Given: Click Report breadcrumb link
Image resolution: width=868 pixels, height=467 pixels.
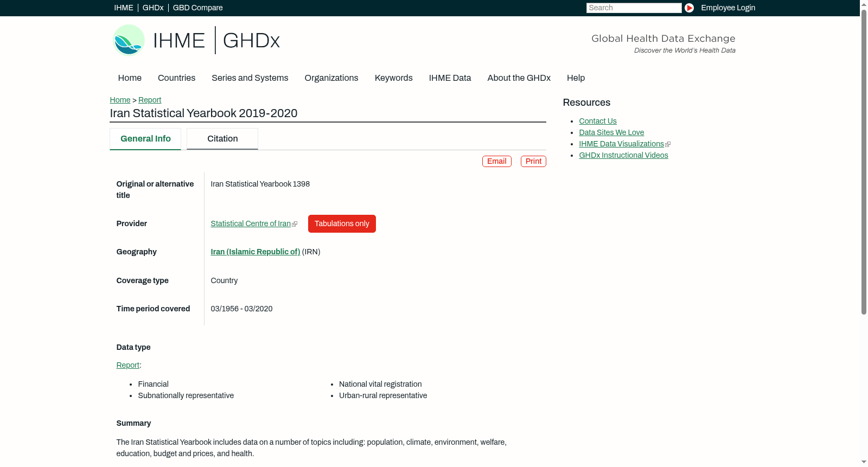Looking at the screenshot, I should pyautogui.click(x=150, y=100).
